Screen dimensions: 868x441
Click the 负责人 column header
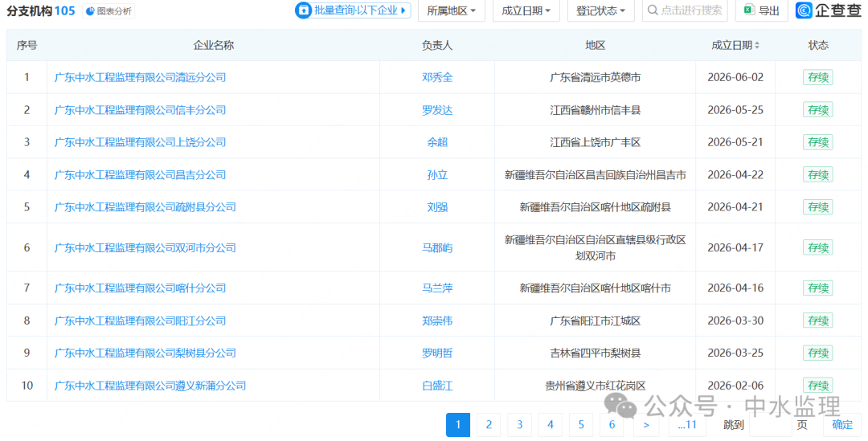click(x=437, y=45)
